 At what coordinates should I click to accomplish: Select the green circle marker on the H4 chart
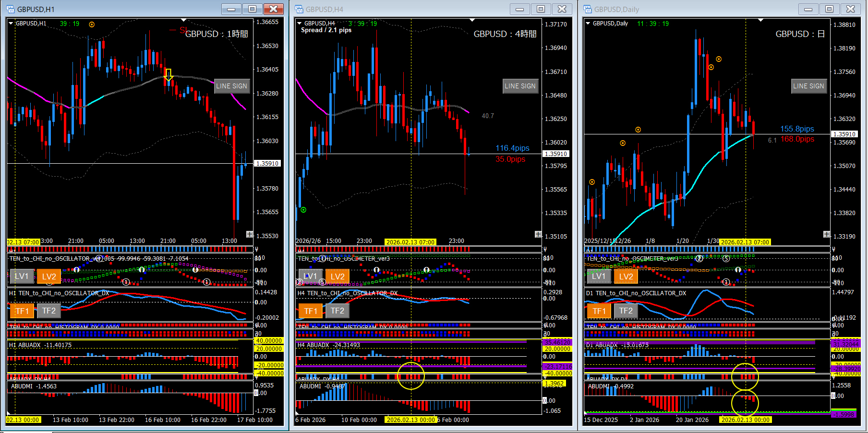pos(303,210)
